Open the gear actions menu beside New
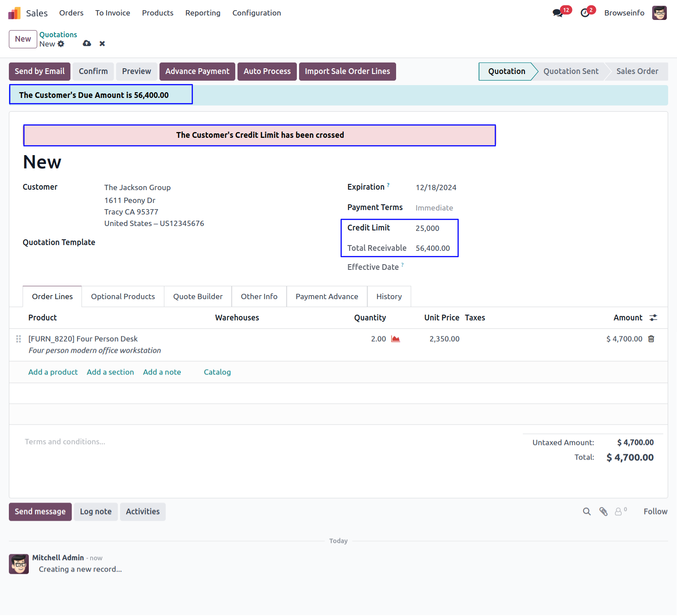This screenshot has height=616, width=677. (61, 44)
